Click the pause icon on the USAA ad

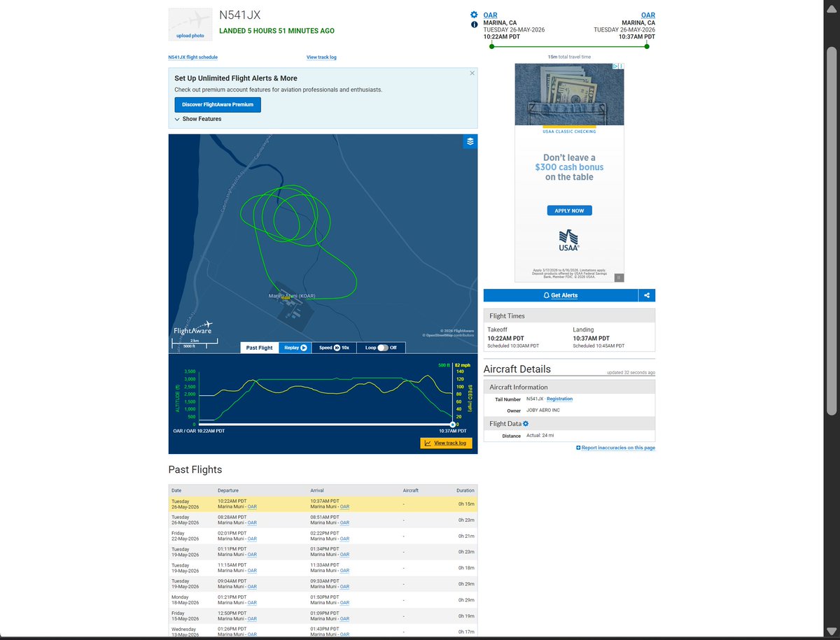(x=619, y=278)
